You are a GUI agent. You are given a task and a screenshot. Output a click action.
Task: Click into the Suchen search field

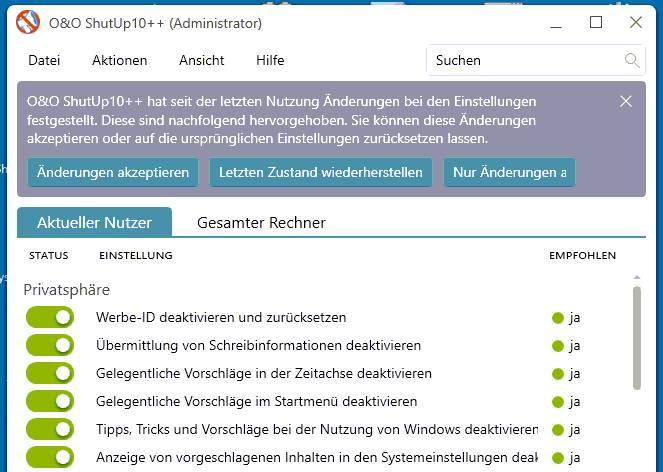pos(525,60)
